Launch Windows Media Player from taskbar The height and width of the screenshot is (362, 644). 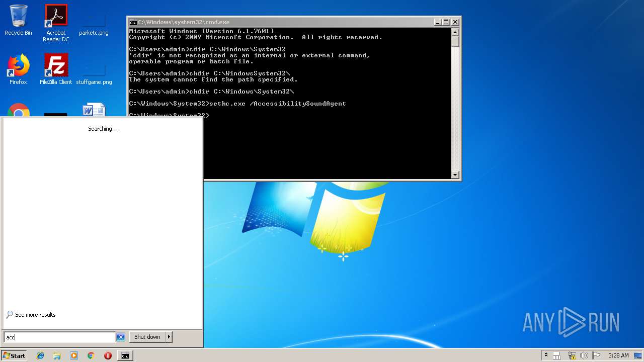74,355
